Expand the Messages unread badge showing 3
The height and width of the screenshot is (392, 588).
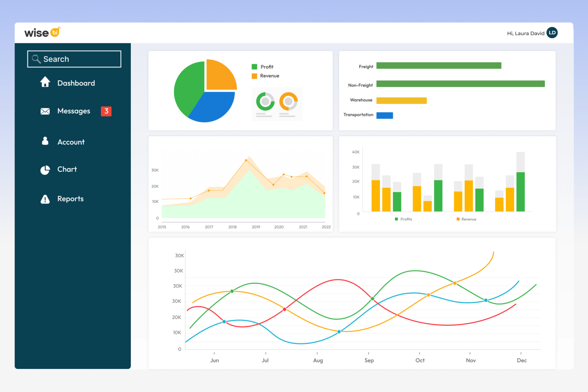pyautogui.click(x=106, y=111)
